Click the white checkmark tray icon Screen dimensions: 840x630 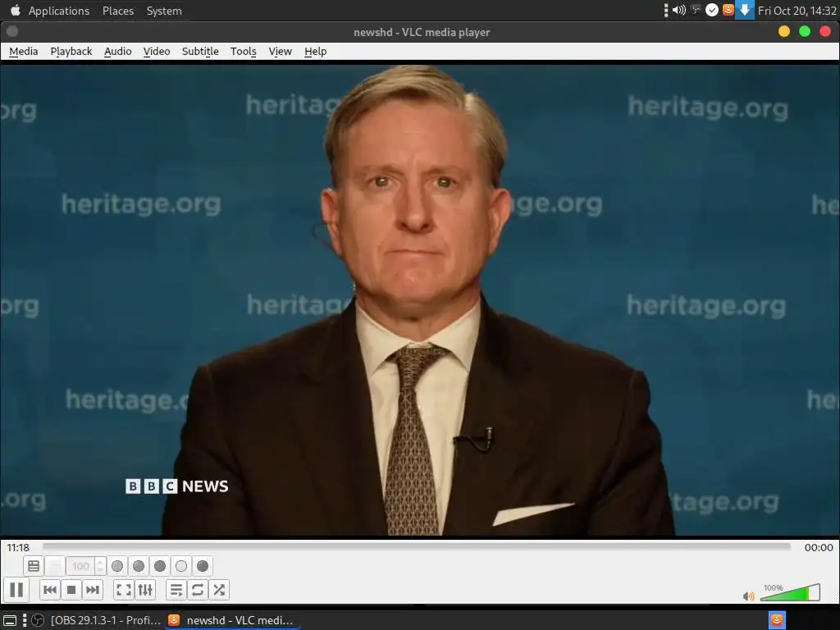tap(711, 10)
